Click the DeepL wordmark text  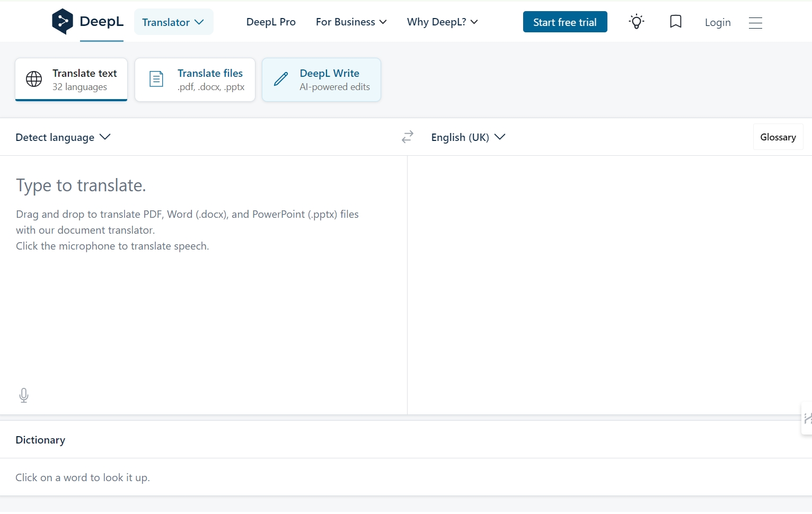tap(101, 21)
